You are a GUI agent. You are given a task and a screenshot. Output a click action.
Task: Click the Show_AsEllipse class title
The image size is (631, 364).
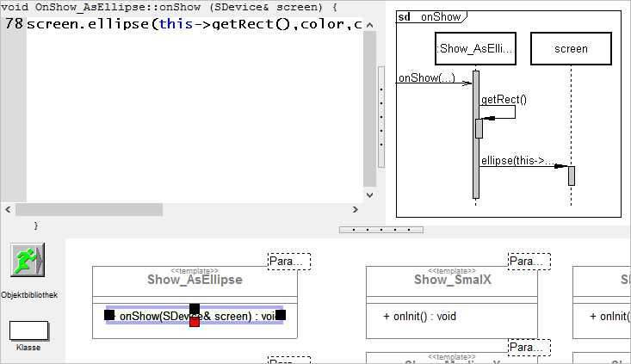195,280
